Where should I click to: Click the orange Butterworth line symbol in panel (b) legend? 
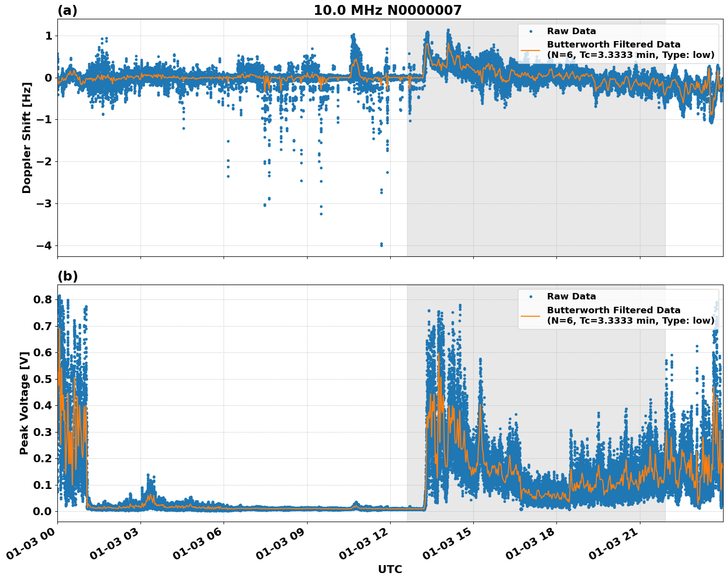pyautogui.click(x=530, y=316)
